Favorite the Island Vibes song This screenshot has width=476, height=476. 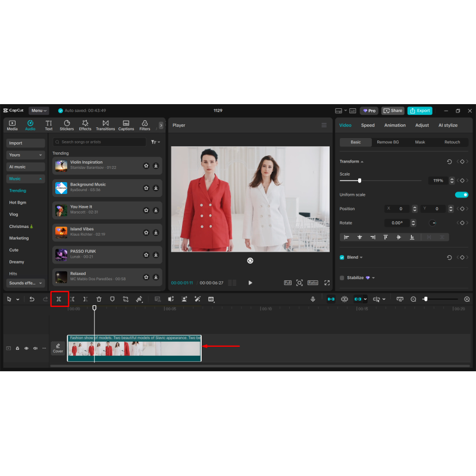pyautogui.click(x=146, y=233)
